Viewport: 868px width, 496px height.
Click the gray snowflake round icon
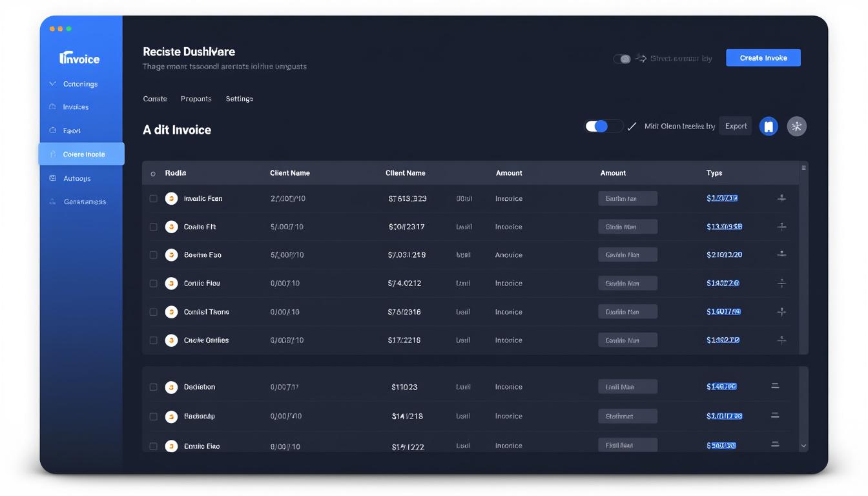(x=797, y=127)
